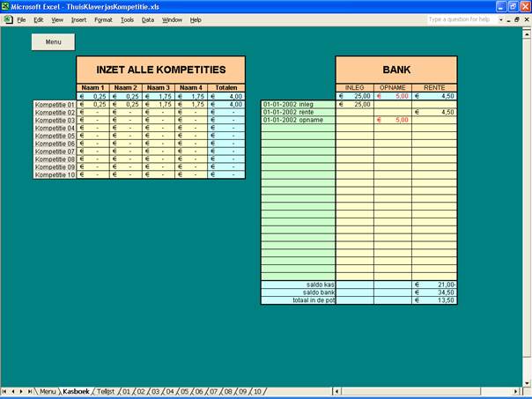This screenshot has height=399, width=532.
Task: Select the '01-01-2002 opname' entry
Action: [x=299, y=120]
